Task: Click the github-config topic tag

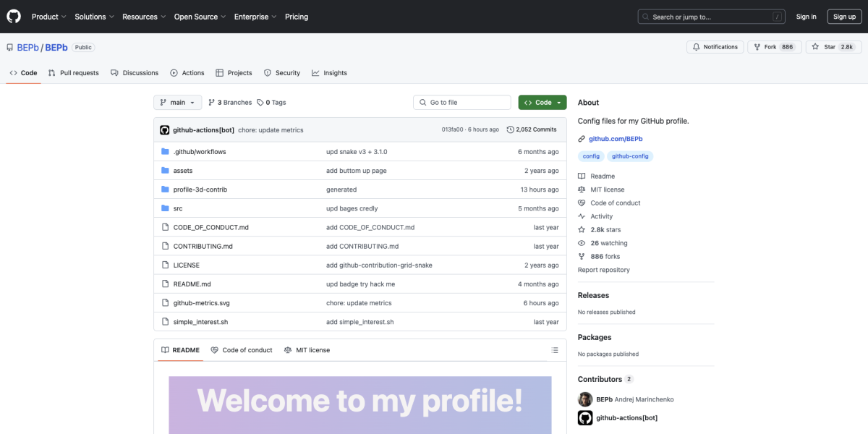Action: pos(631,156)
